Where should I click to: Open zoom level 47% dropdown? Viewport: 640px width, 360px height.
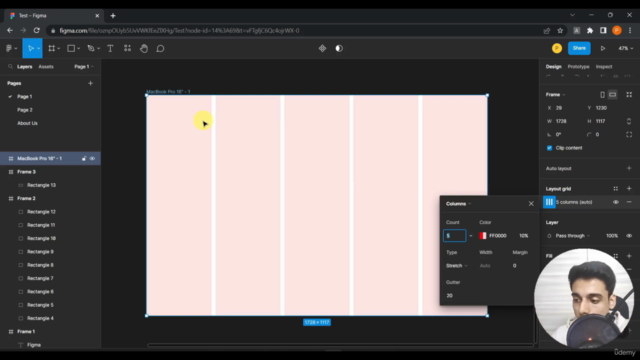click(626, 48)
